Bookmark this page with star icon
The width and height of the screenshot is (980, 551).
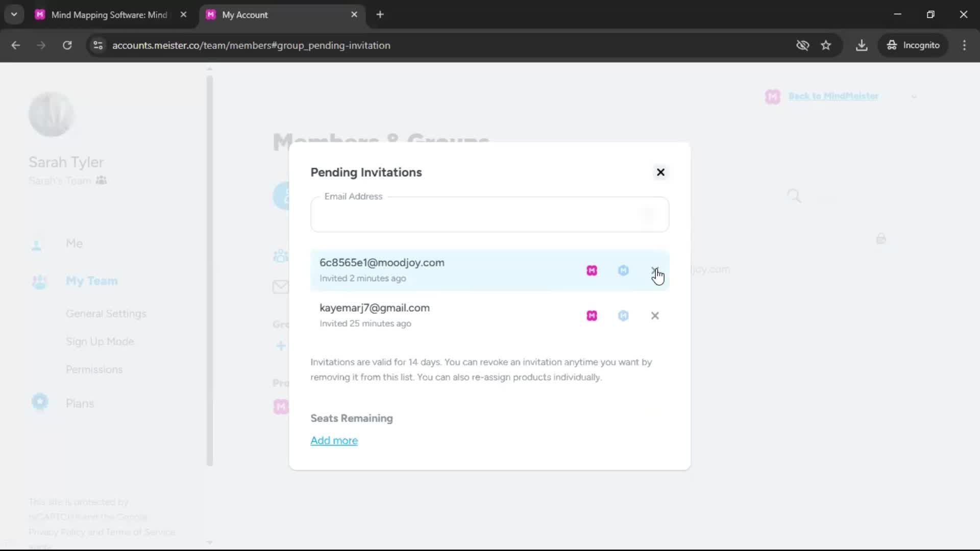click(x=826, y=45)
